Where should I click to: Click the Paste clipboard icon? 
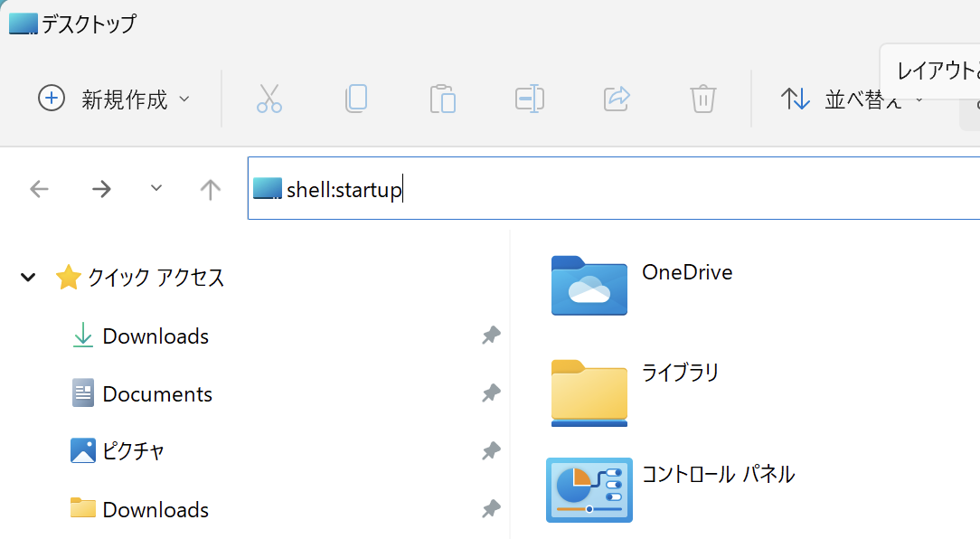pos(442,99)
